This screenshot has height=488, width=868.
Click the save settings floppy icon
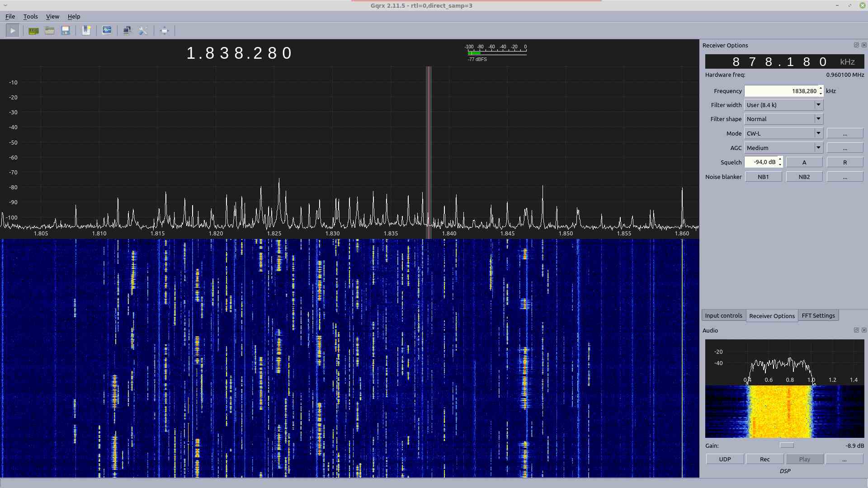(x=66, y=31)
